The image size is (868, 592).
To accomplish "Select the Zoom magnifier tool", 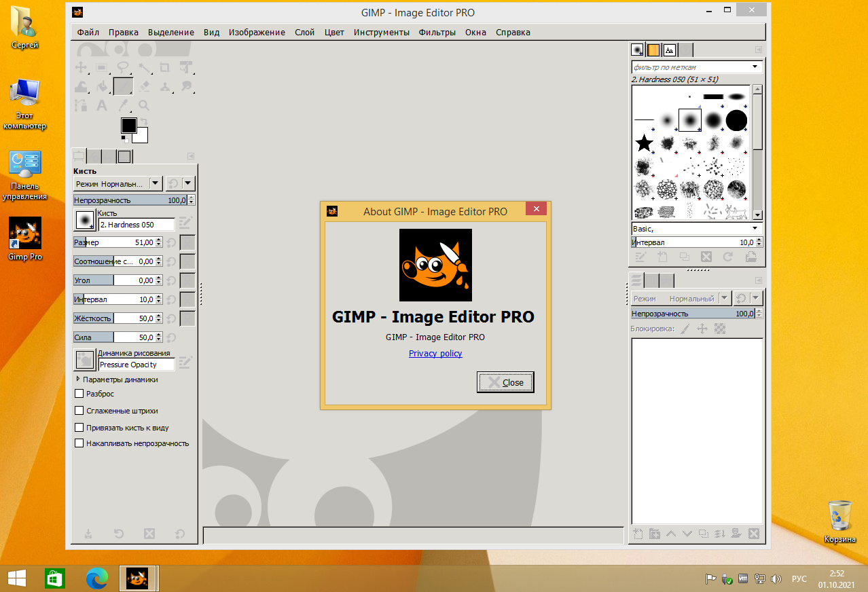I will 144,105.
